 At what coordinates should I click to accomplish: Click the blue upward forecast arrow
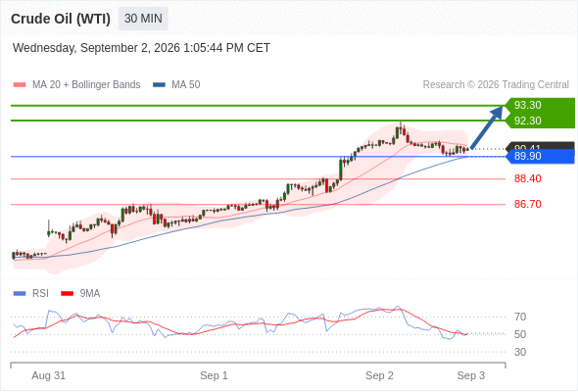487,127
